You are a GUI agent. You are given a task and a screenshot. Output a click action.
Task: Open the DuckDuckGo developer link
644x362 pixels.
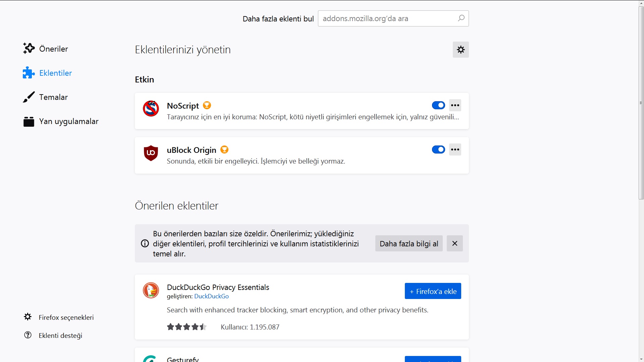coord(211,296)
